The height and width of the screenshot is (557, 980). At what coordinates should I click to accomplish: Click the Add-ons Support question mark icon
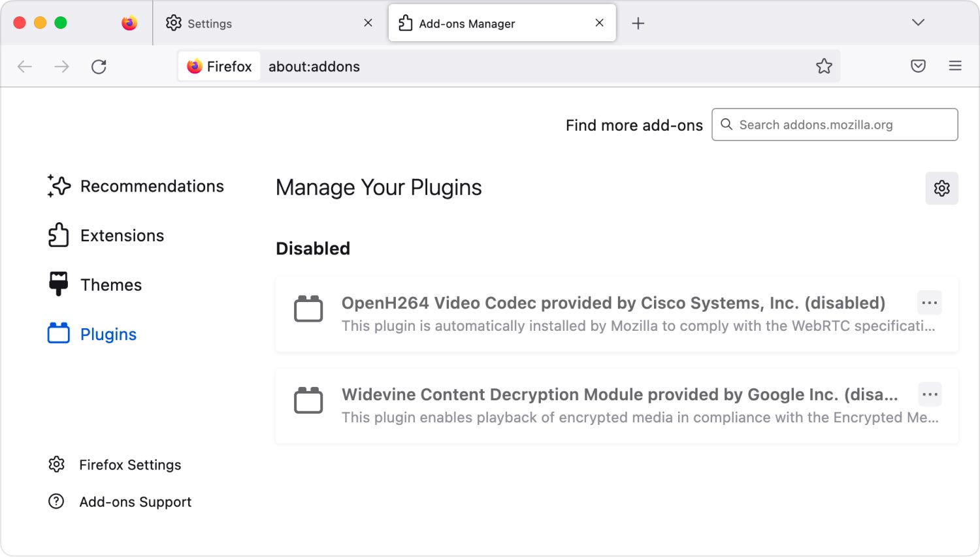56,501
